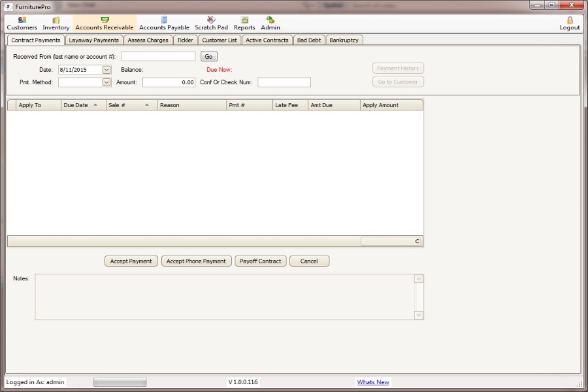Click the Payoff Contract button
The width and height of the screenshot is (588, 392).
pos(260,261)
